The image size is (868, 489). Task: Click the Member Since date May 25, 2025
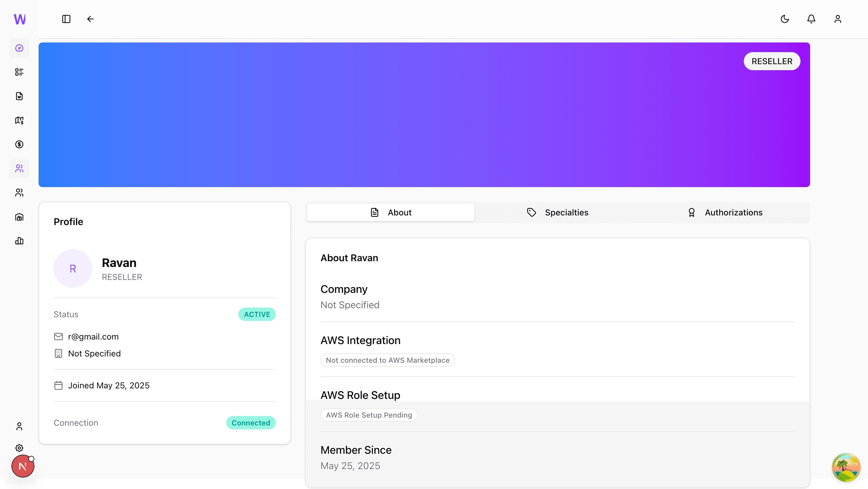[x=351, y=466]
